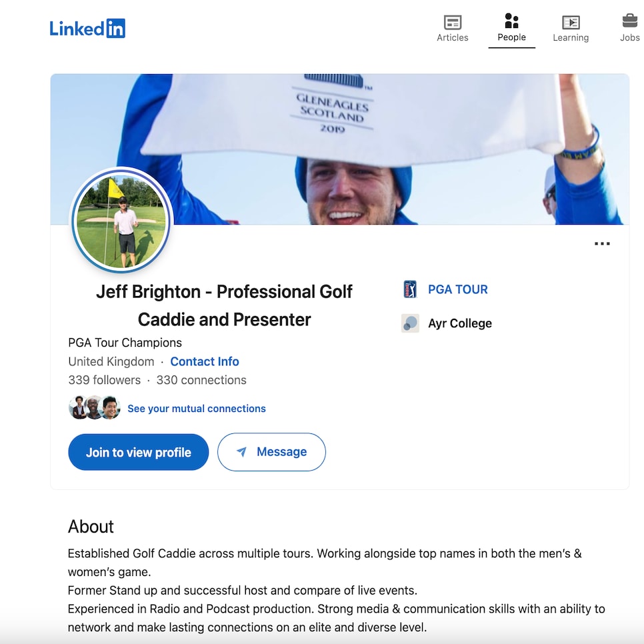
Task: Open the Contact Info link
Action: (x=205, y=361)
